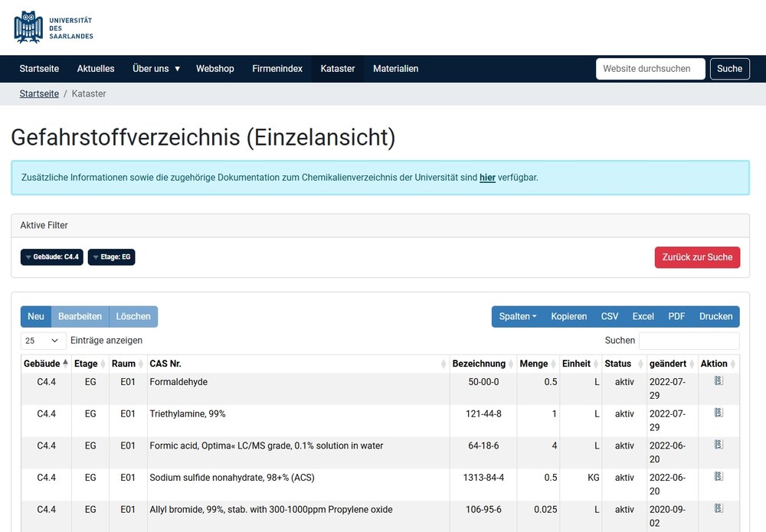Image resolution: width=766 pixels, height=532 pixels.
Task: Open the log icon for Formic acid entry
Action: (x=719, y=444)
